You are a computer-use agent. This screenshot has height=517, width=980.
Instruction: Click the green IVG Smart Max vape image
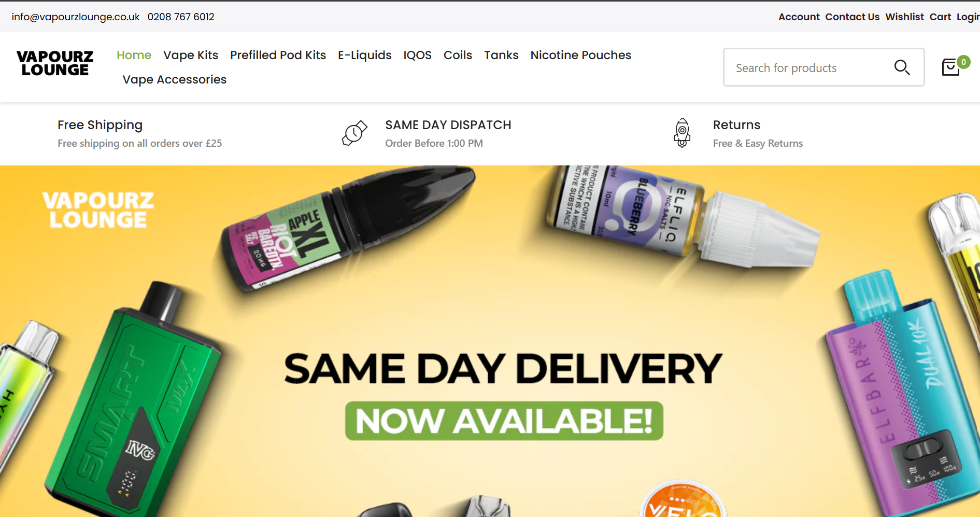click(134, 404)
